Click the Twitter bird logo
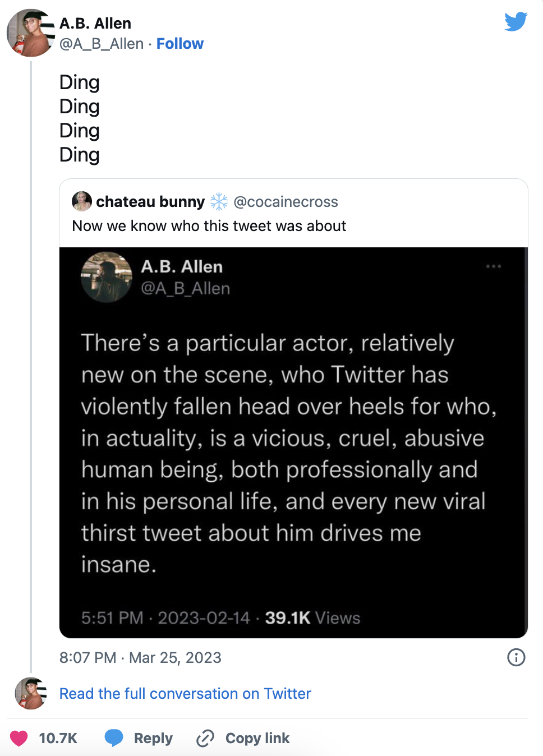This screenshot has width=543, height=756. (x=516, y=21)
